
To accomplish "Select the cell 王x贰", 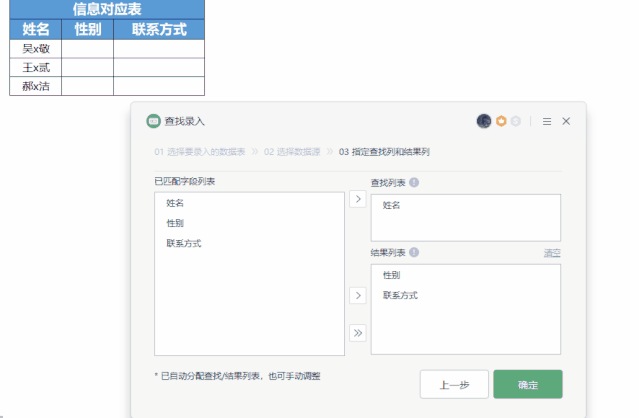I will [35, 68].
